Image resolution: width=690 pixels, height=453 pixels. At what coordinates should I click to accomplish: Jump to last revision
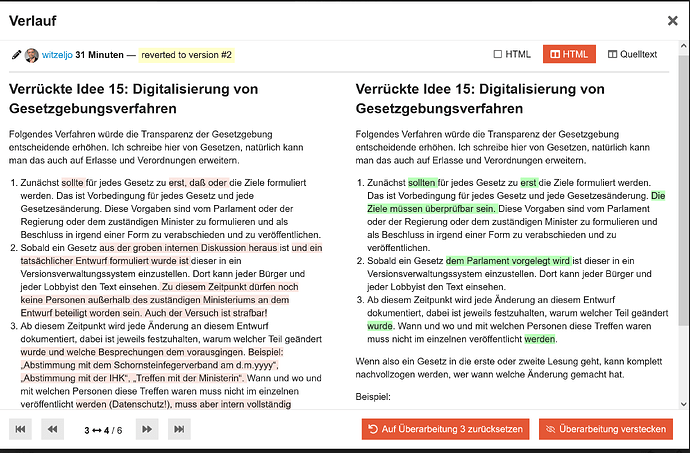pos(179,429)
